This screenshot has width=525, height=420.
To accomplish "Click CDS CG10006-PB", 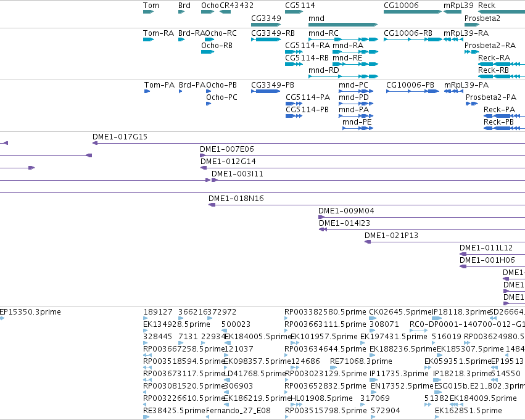I will (413, 91).
